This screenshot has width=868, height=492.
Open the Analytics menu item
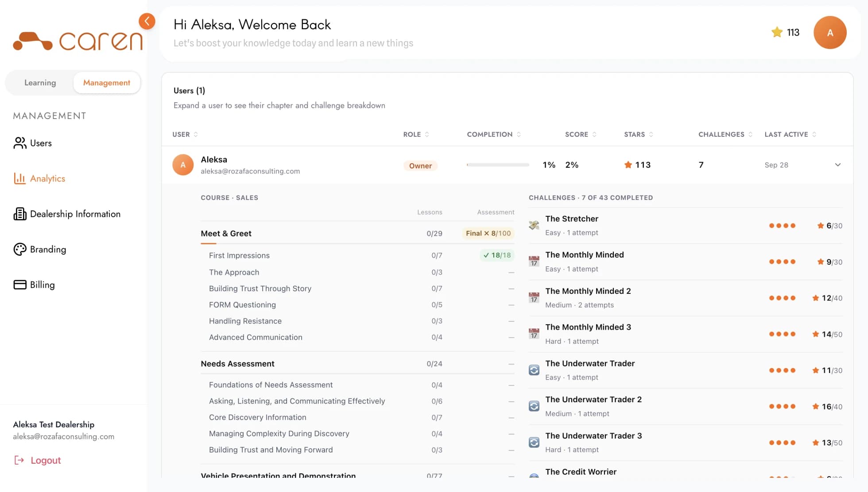pyautogui.click(x=39, y=178)
